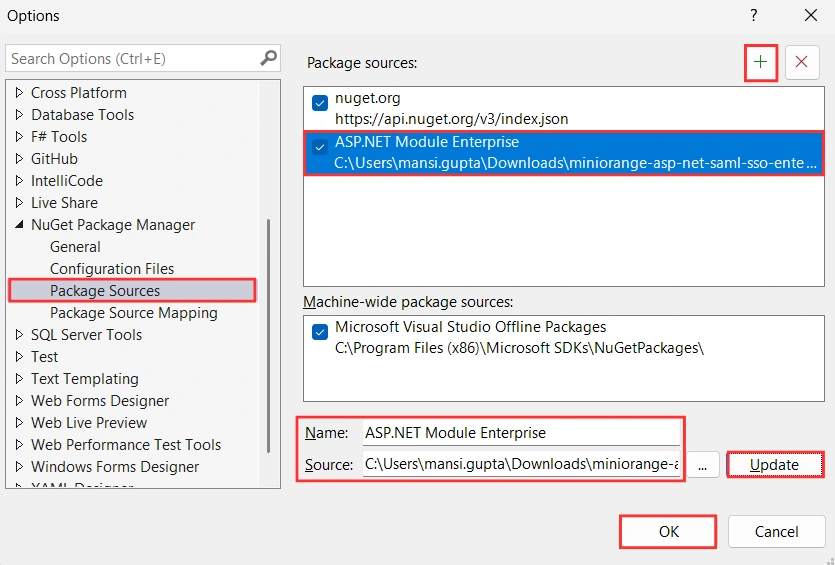The image size is (835, 565).
Task: Expand the Web Live Preview node
Action: pos(19,422)
